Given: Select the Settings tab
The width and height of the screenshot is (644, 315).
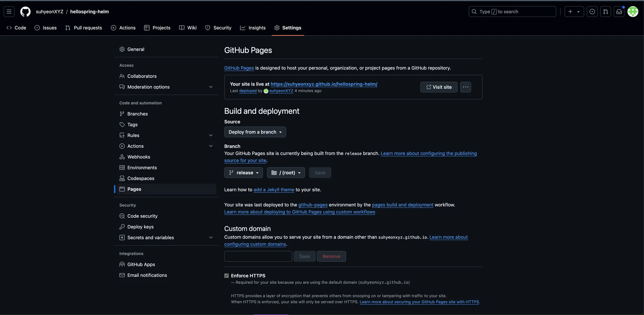Looking at the screenshot, I should coord(288,28).
